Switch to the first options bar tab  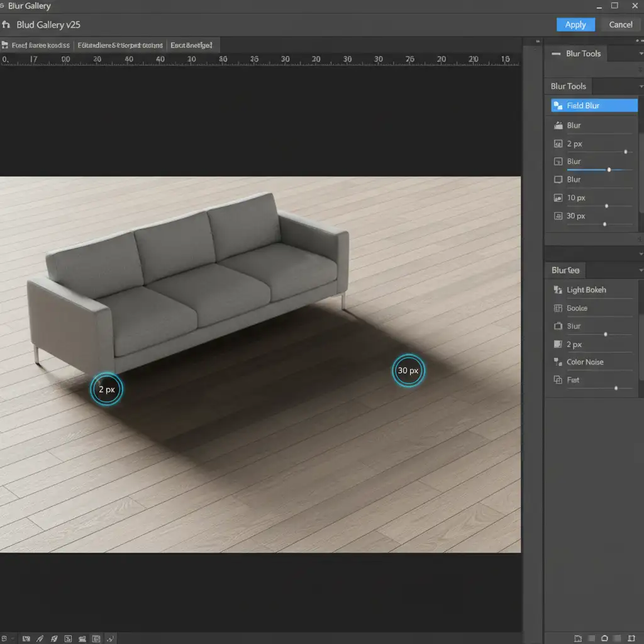[38, 45]
